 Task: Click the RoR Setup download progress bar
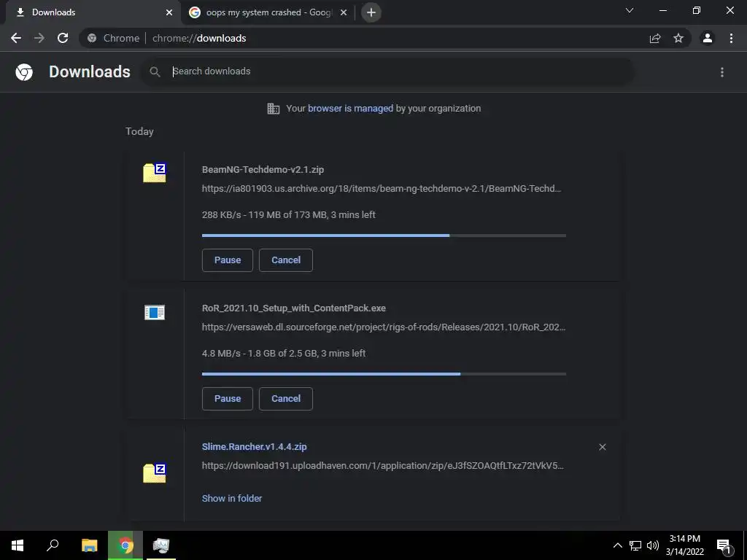tap(384, 374)
